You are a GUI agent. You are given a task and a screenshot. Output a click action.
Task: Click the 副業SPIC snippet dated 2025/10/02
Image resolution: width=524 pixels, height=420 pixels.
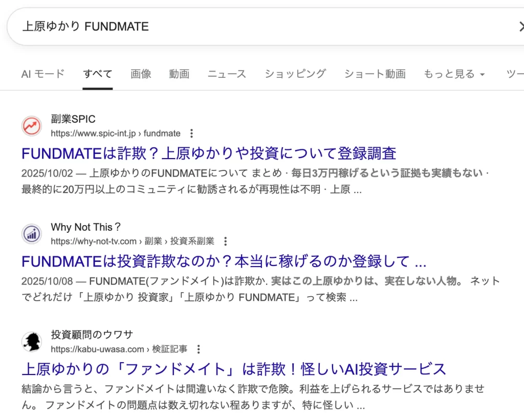pyautogui.click(x=255, y=181)
